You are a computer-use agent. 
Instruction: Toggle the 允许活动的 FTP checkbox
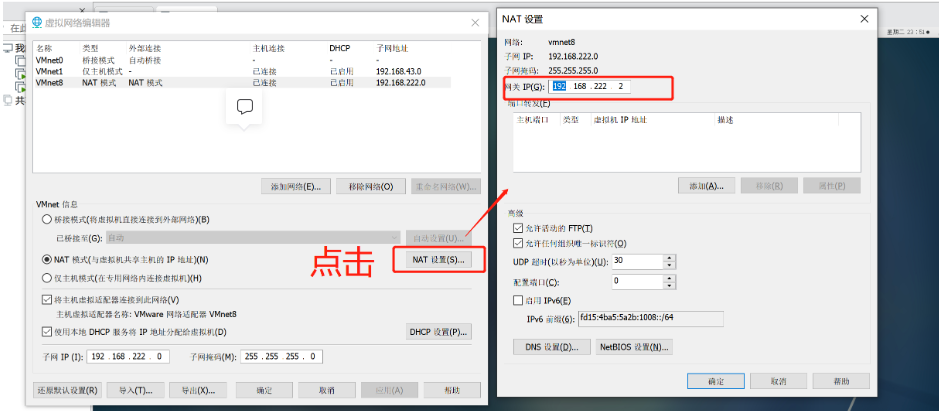(x=517, y=228)
